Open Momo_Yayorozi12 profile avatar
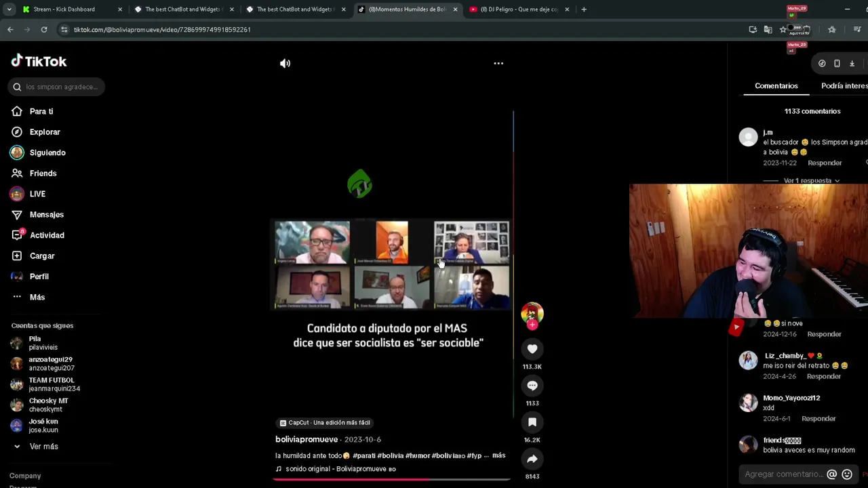This screenshot has height=488, width=868. coord(748,403)
